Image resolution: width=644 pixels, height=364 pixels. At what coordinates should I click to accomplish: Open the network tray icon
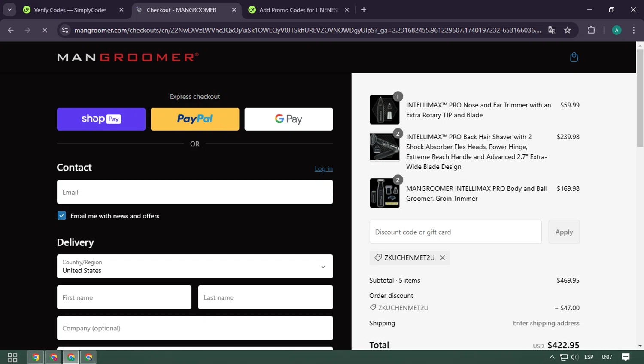click(x=564, y=357)
